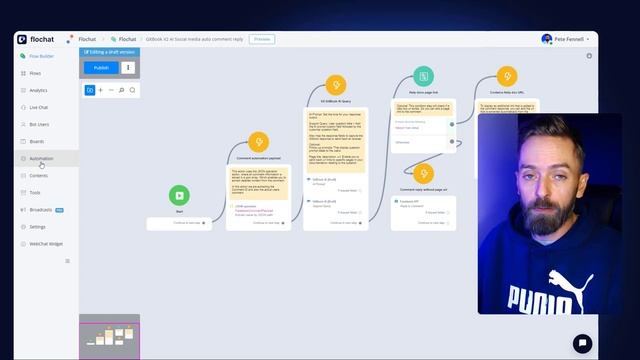Open Boards in the sidebar

coord(32,142)
